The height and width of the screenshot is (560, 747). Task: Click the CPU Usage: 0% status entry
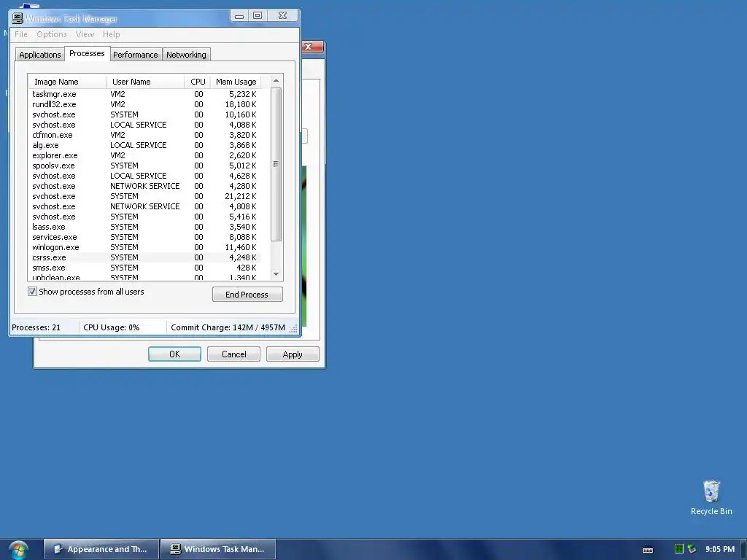pyautogui.click(x=123, y=327)
